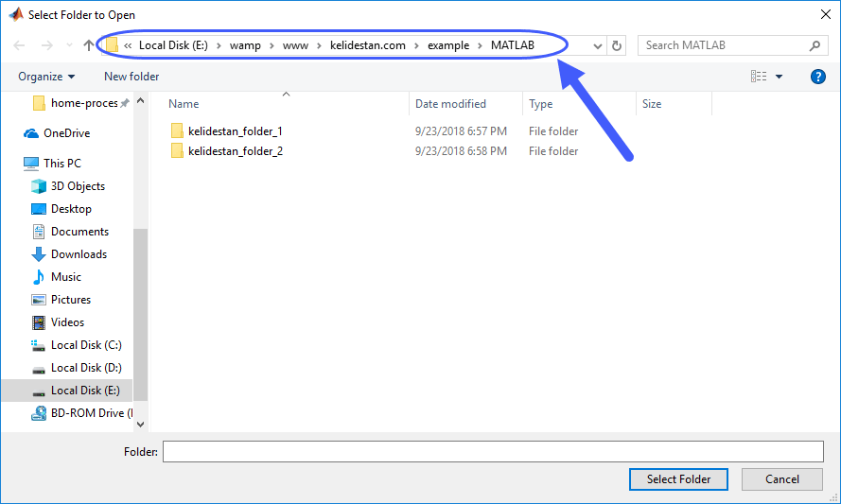Create a New folder

click(x=131, y=77)
